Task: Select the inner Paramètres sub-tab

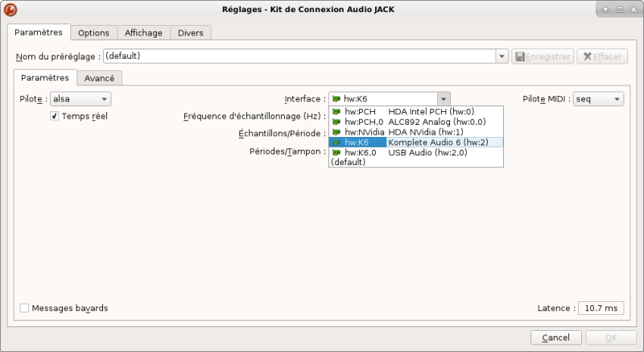Action: pyautogui.click(x=45, y=77)
